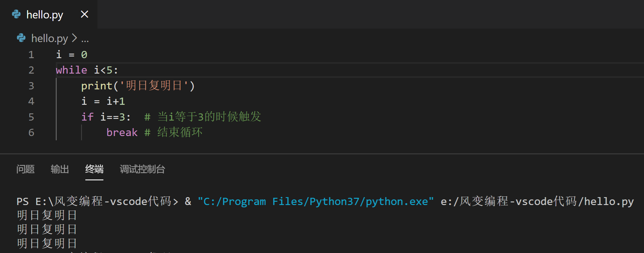The width and height of the screenshot is (644, 253).
Task: Expand the breadcrumb chevron after hello.py
Action: pos(75,38)
